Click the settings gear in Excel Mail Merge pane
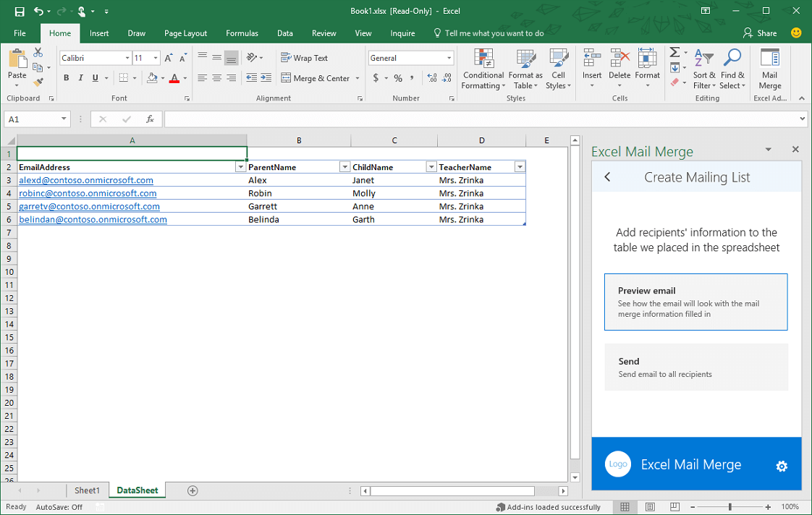The image size is (812, 515). point(782,467)
